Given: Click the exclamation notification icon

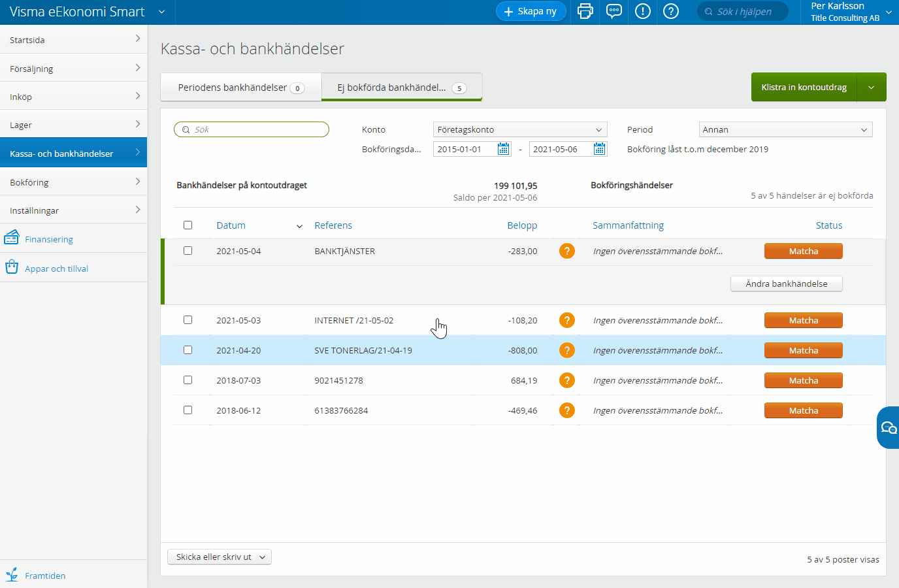Looking at the screenshot, I should click(643, 11).
